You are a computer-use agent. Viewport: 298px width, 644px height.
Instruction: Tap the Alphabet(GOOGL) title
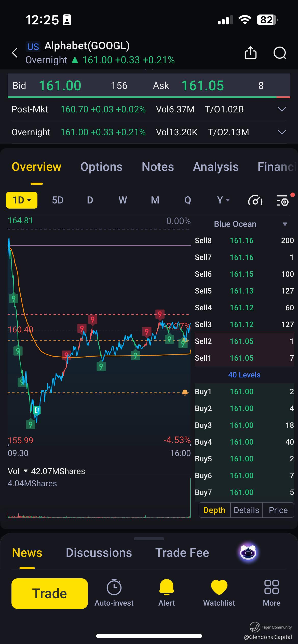tap(87, 46)
